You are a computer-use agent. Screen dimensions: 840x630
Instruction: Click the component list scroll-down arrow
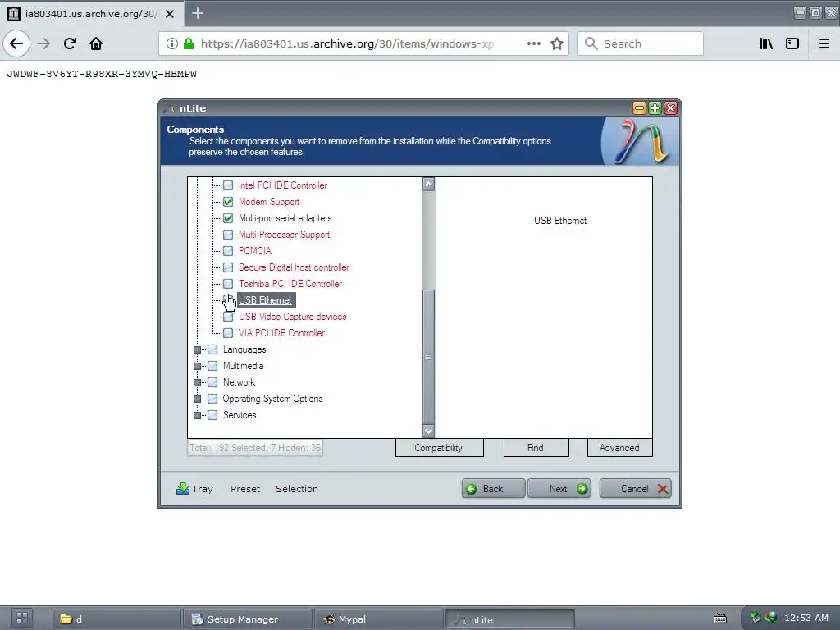[x=428, y=431]
